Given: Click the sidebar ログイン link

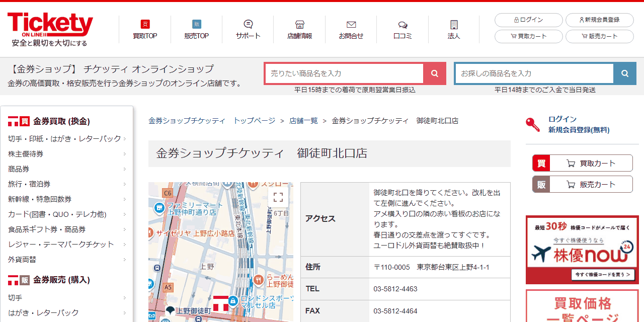Looking at the screenshot, I should point(562,119).
